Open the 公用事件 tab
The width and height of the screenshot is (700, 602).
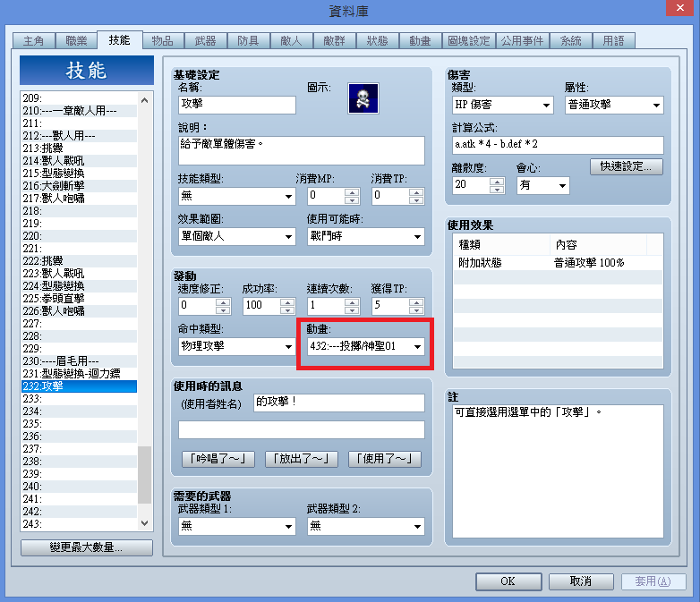point(522,41)
